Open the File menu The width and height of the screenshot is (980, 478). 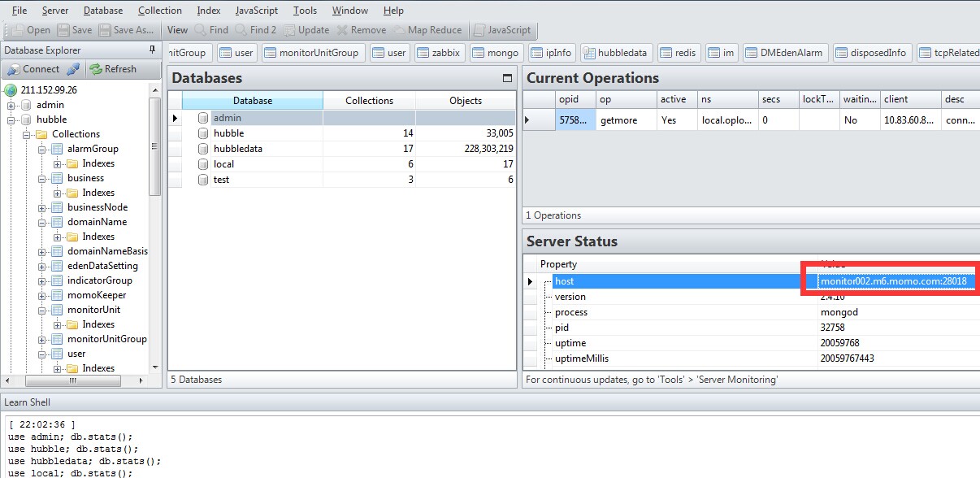tap(20, 11)
